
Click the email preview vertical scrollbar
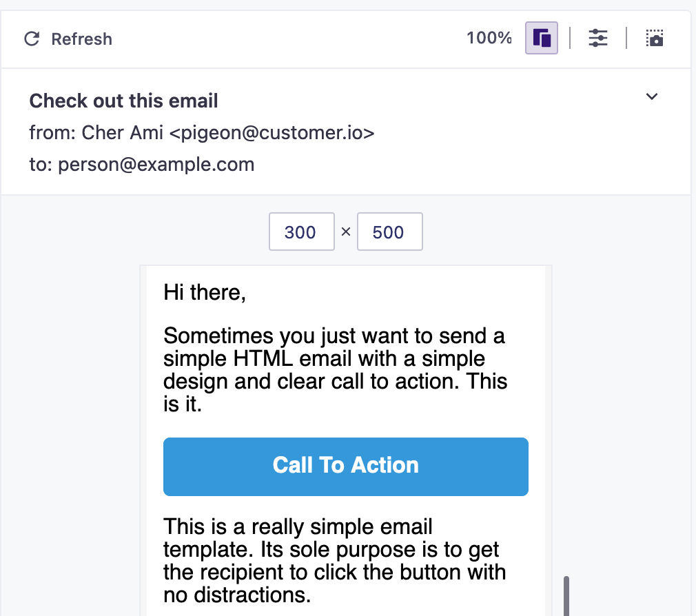(567, 595)
